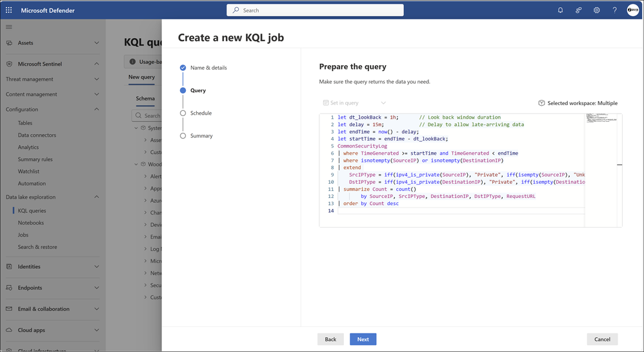Switch to the Schema tab
Screen dimensions: 644x352
145,99
